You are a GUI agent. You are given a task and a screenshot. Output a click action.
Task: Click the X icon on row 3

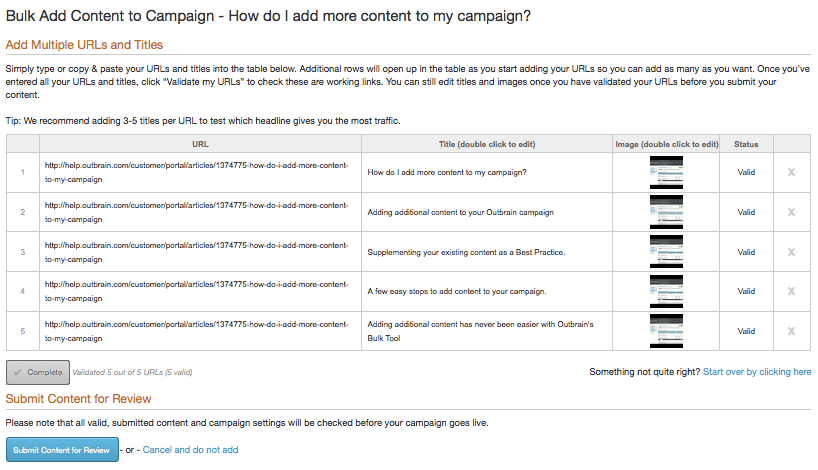coord(792,252)
